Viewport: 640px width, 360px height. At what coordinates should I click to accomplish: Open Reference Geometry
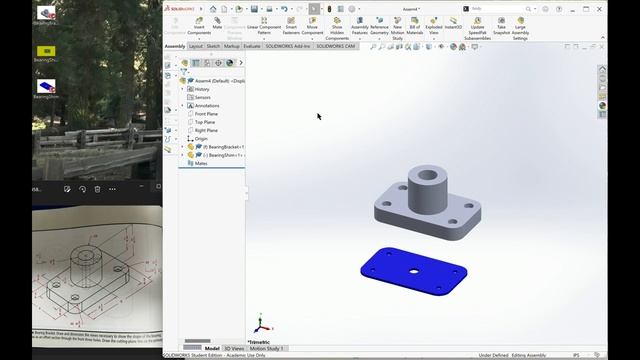(379, 26)
